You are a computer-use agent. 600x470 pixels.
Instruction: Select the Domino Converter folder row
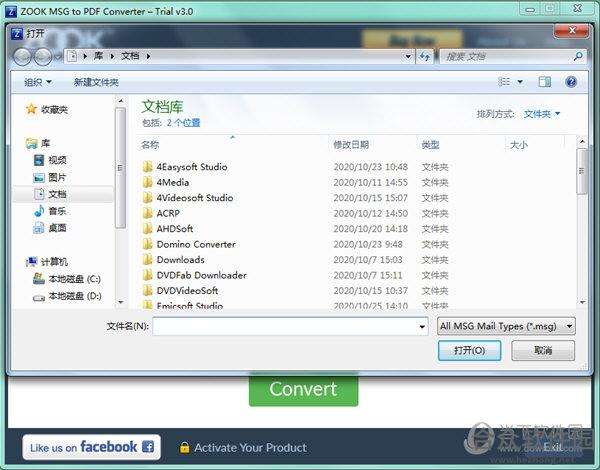[x=356, y=244]
